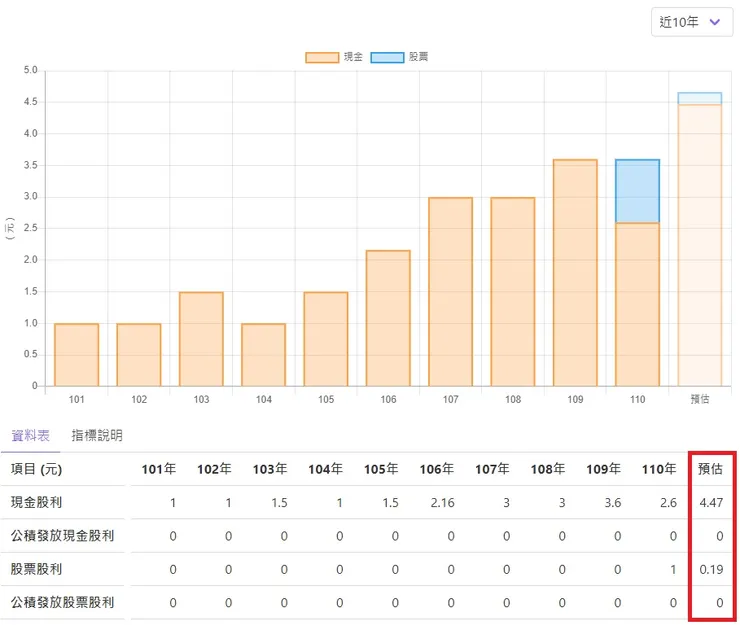Select the 102 cash dividend bar
This screenshot has height=625, width=740.
click(139, 355)
